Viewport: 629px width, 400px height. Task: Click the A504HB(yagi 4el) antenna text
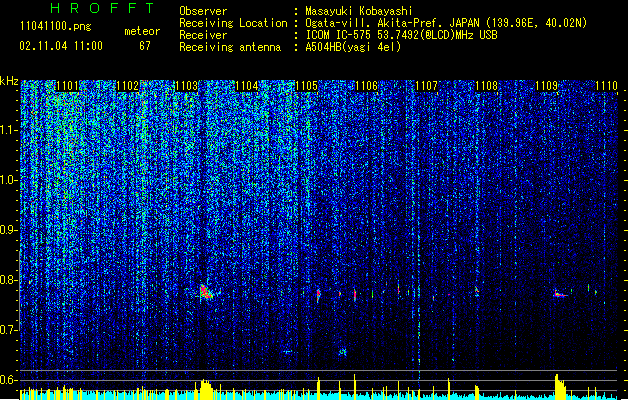(x=353, y=47)
